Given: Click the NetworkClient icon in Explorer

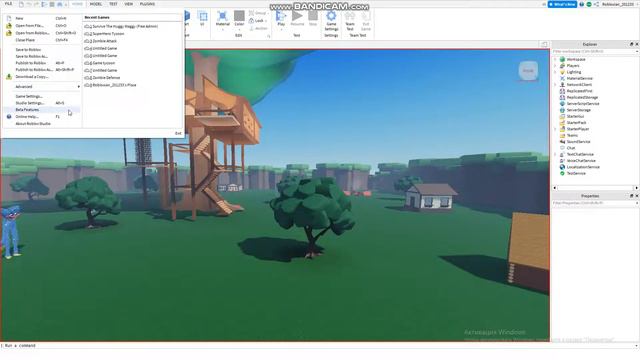Looking at the screenshot, I should 562,84.
